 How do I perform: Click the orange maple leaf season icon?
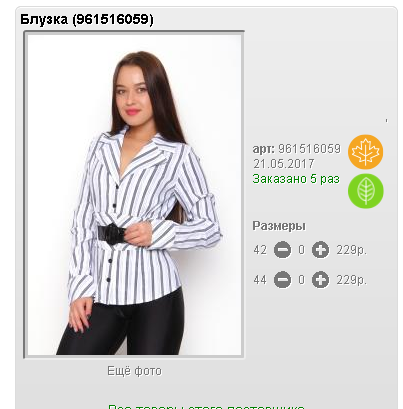pos(365,152)
